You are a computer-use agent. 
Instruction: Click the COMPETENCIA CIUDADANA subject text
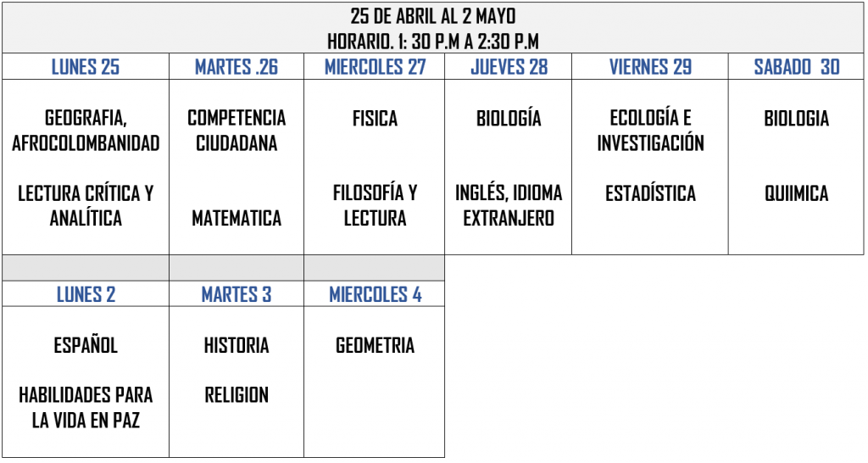[x=236, y=131]
